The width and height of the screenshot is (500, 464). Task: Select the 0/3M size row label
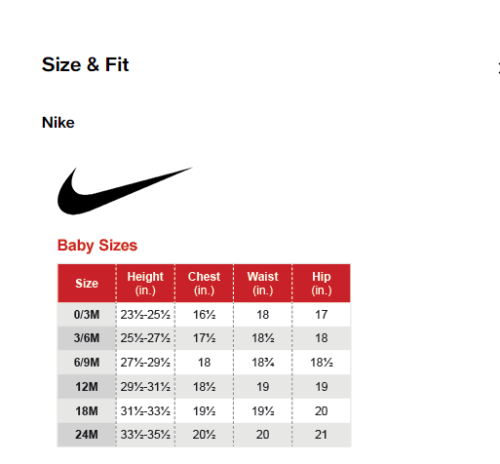point(87,314)
